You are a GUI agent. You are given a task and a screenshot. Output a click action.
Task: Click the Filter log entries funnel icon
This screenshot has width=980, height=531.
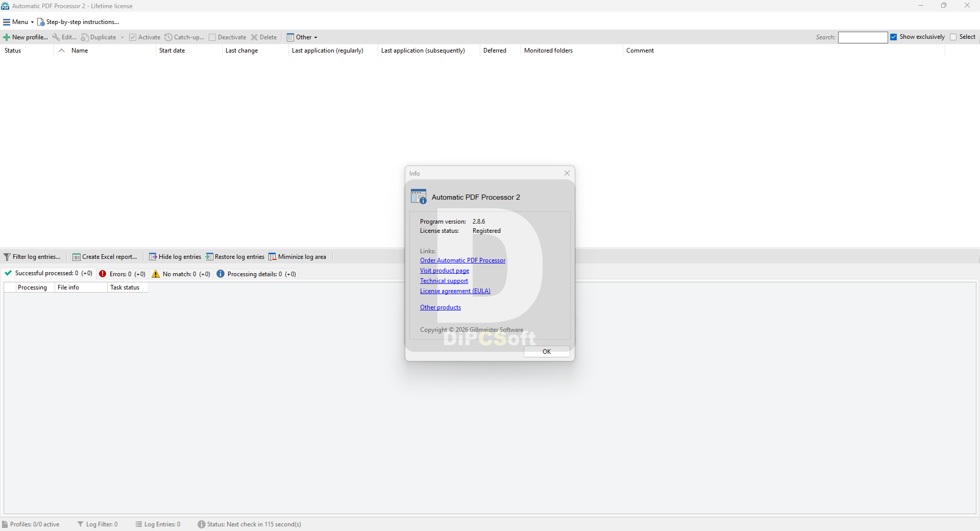[x=7, y=257]
